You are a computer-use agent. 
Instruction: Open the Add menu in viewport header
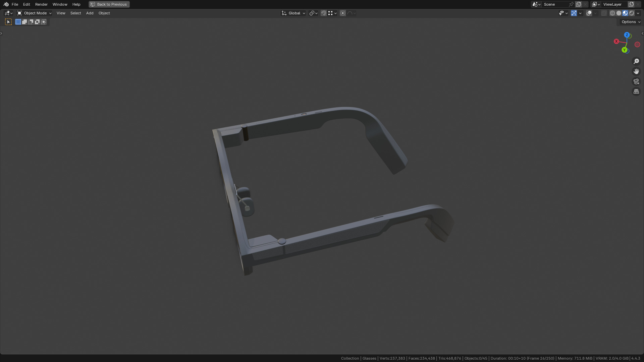90,13
